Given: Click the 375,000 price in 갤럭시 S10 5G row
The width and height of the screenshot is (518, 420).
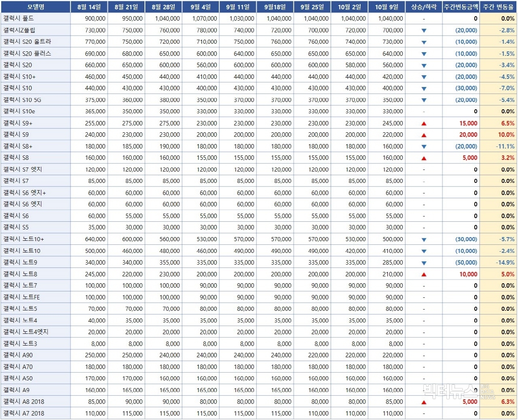Looking at the screenshot, I should coord(96,100).
